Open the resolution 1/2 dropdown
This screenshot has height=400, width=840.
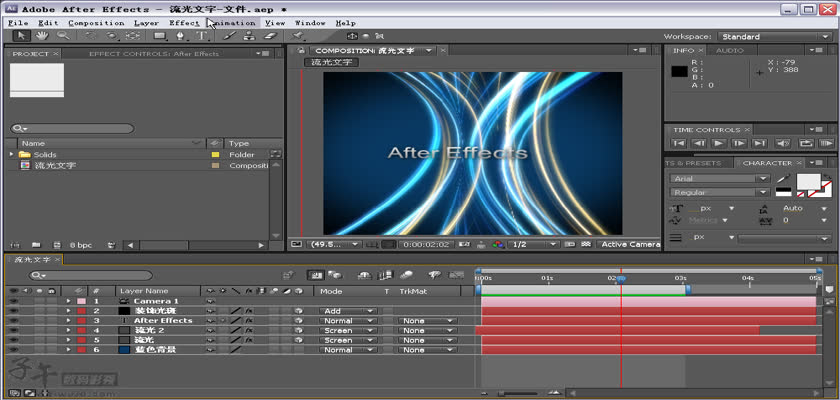(x=533, y=244)
